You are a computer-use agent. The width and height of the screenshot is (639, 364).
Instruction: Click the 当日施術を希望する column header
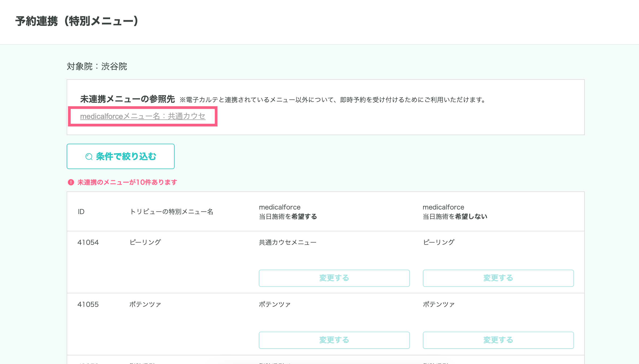(288, 212)
